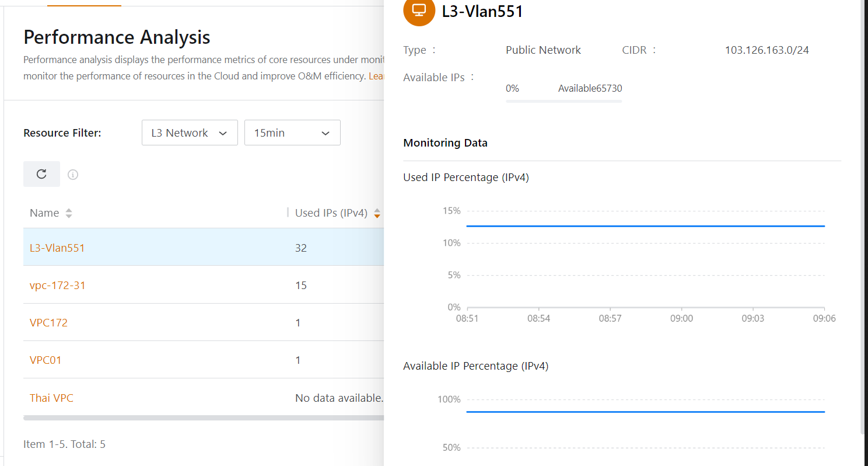Click the orange L3-Vlan551 network icon
868x466 pixels.
[419, 11]
